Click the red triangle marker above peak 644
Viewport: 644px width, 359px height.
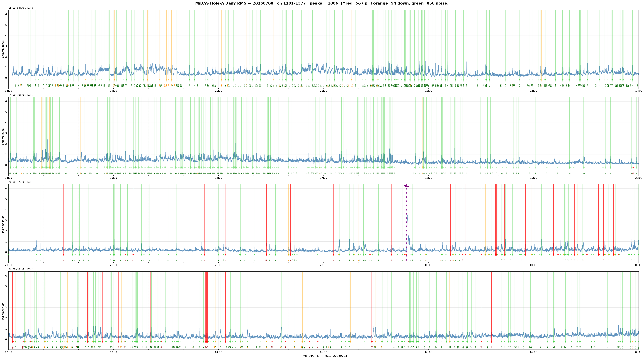204,254
